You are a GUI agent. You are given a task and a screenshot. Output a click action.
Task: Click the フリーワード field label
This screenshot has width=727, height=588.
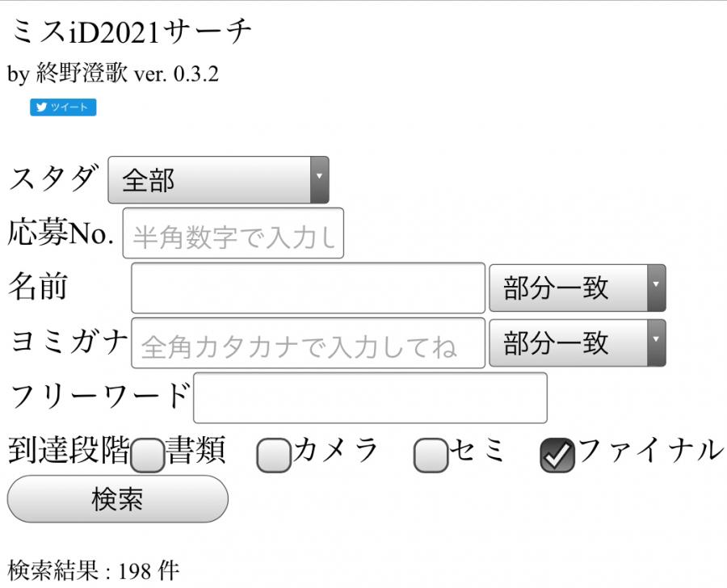(x=99, y=396)
